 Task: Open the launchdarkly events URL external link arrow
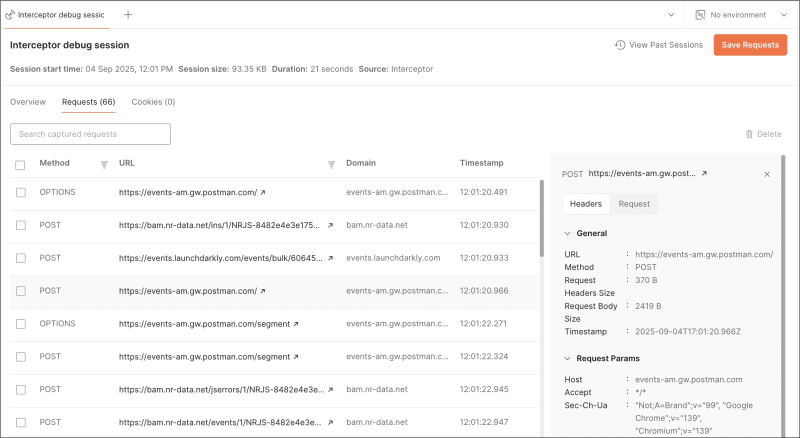[330, 258]
